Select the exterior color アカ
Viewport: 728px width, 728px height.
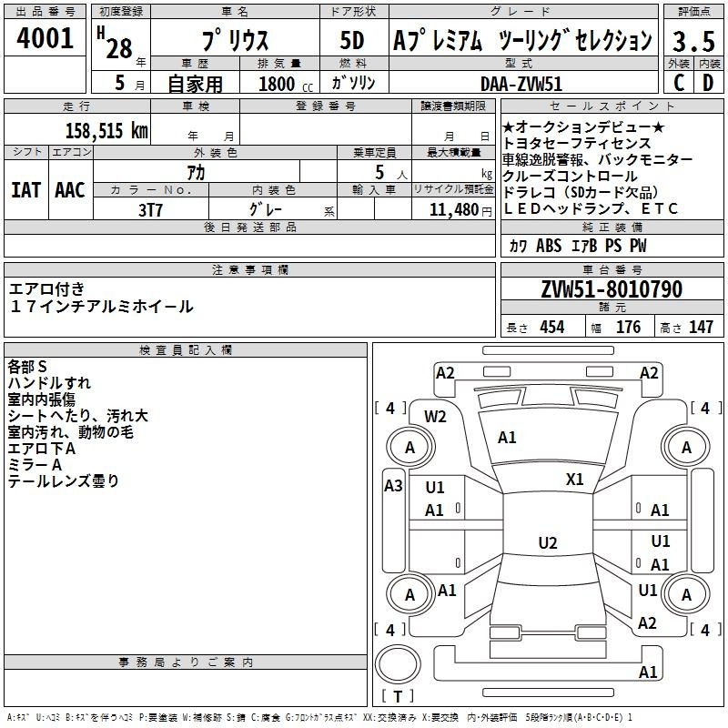tap(196, 172)
